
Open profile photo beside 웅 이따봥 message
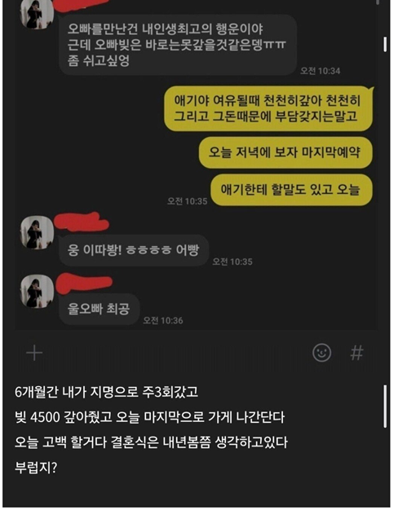pos(37,232)
